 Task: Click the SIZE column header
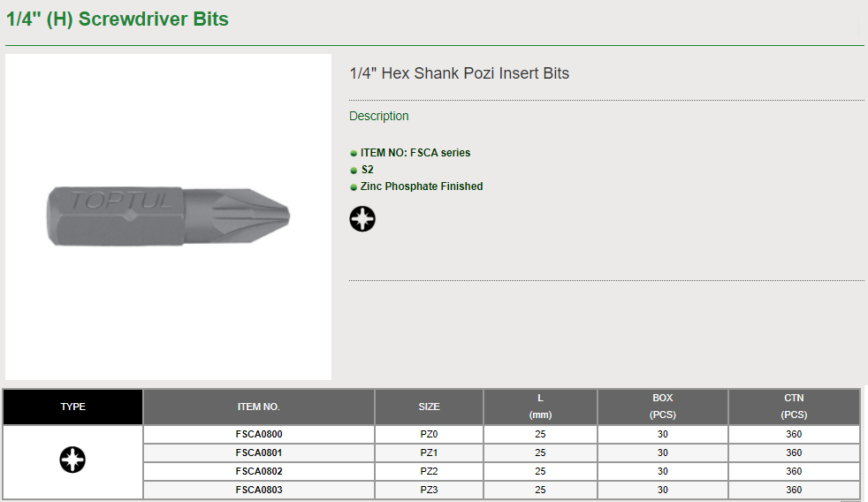click(x=429, y=407)
